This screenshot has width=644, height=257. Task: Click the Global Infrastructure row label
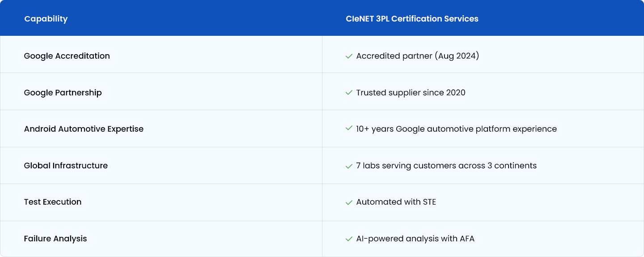pos(66,166)
